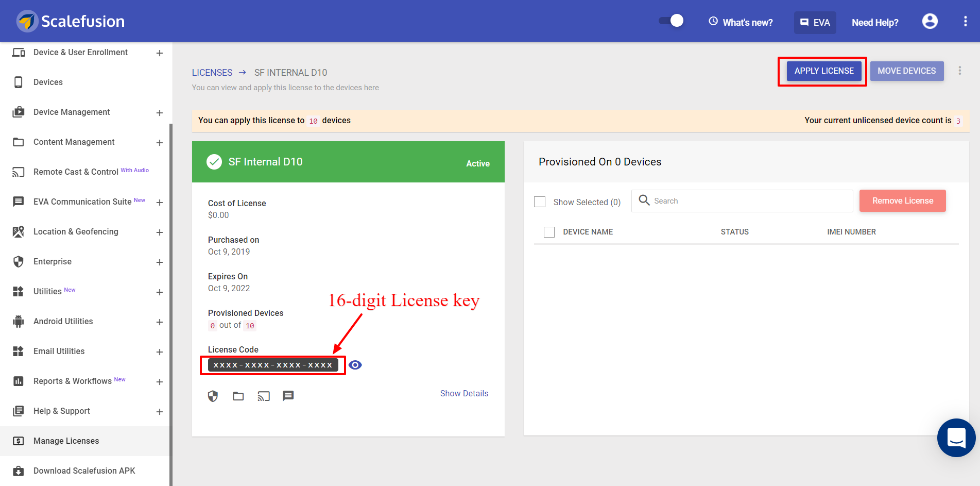This screenshot has width=980, height=486.
Task: Open the chat support bubble
Action: [956, 438]
